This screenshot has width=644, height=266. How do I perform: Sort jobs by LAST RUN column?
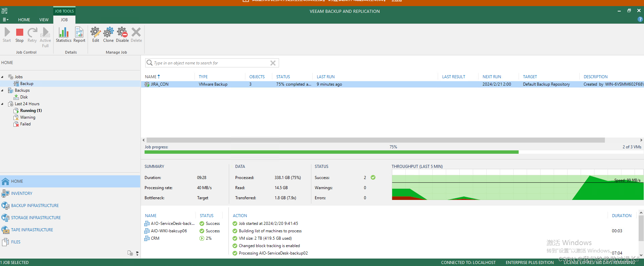pyautogui.click(x=326, y=77)
